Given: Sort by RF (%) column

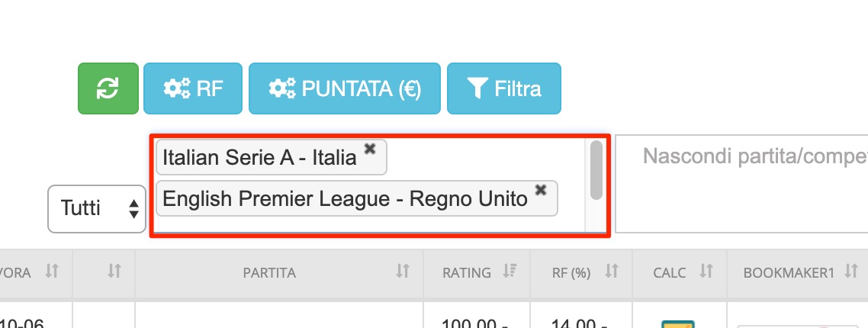Looking at the screenshot, I should (x=581, y=272).
